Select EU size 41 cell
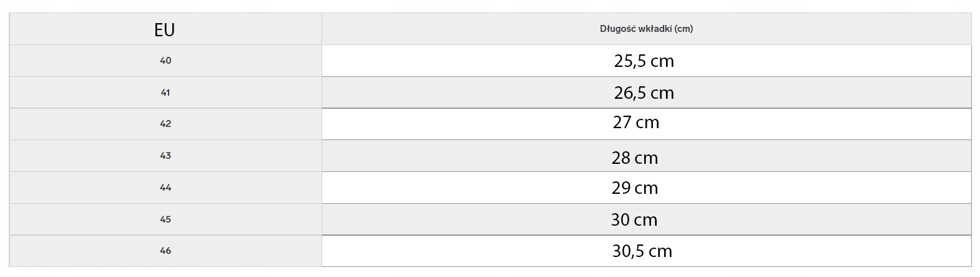Viewport: 980px width, 277px height. click(165, 93)
